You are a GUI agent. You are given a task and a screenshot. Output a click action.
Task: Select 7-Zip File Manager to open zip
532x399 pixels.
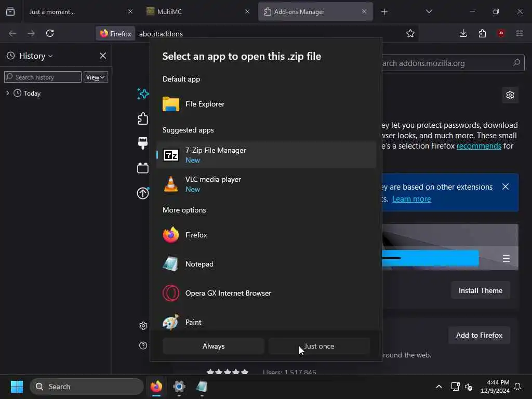266,155
